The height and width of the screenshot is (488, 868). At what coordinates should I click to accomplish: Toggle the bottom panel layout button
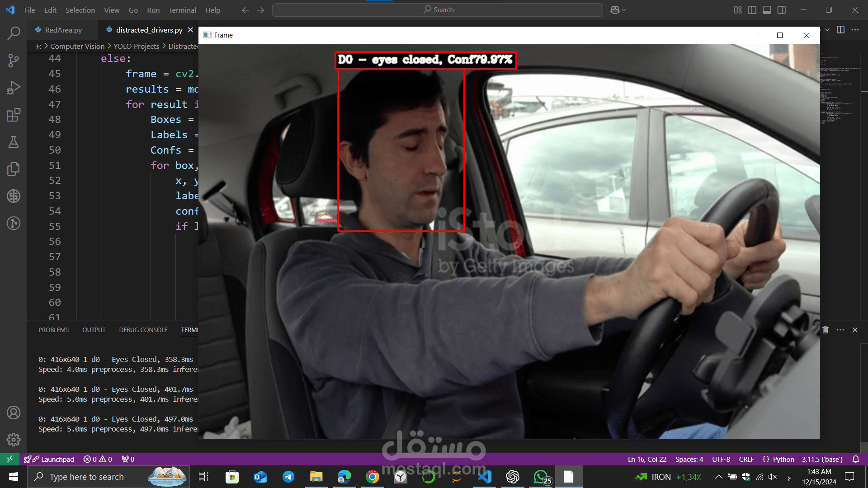click(x=767, y=10)
